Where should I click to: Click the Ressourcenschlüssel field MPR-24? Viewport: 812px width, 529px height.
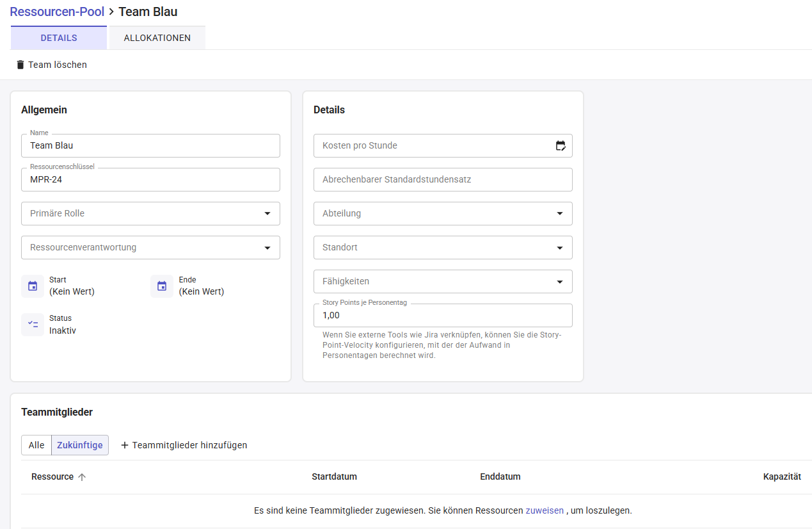(150, 179)
